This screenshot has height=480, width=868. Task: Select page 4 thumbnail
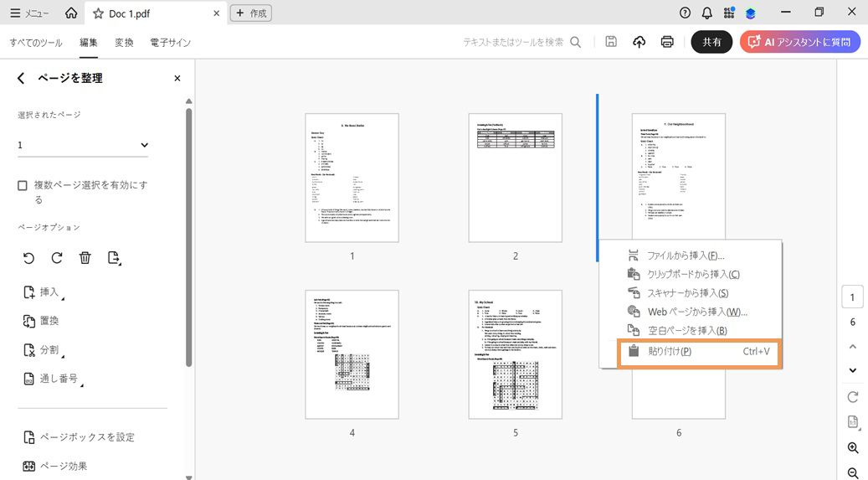[352, 354]
